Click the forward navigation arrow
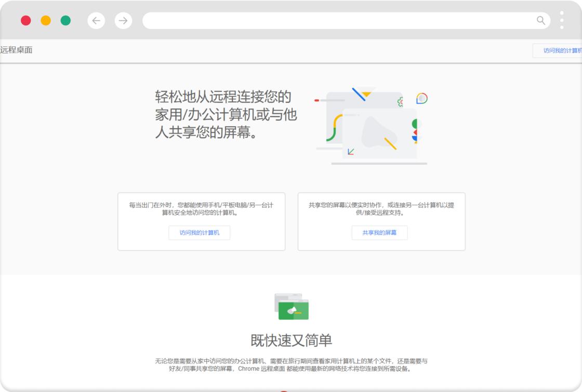 pos(123,21)
